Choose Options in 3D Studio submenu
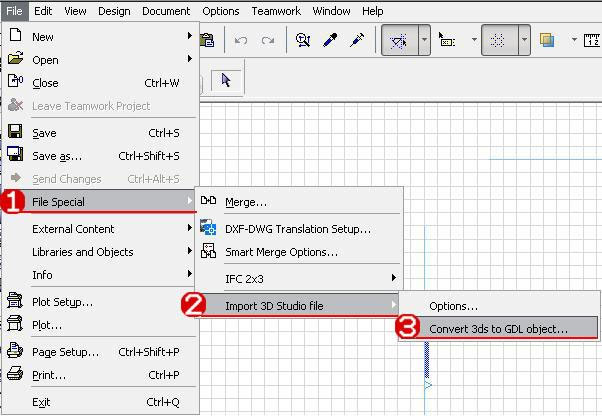The height and width of the screenshot is (416, 602). 498,306
